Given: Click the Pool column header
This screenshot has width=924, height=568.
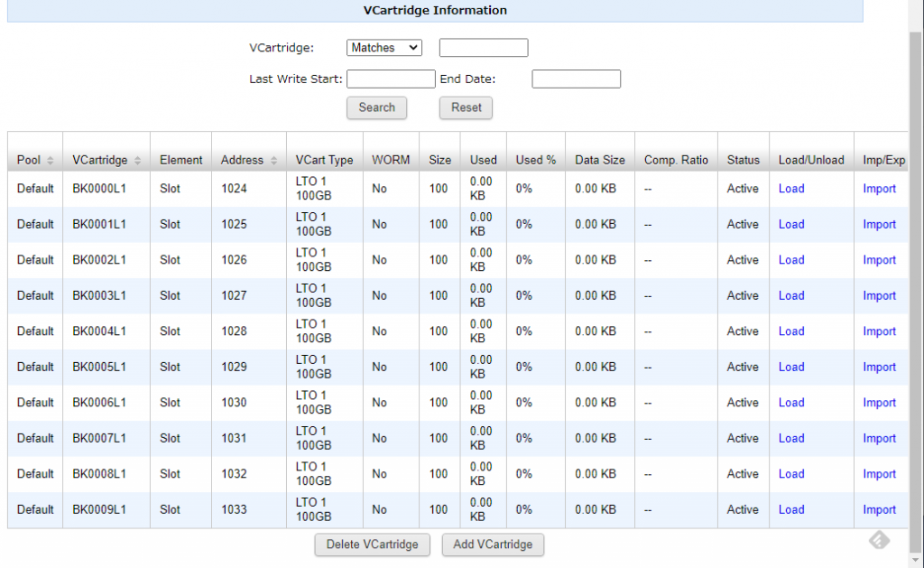Looking at the screenshot, I should 29,161.
